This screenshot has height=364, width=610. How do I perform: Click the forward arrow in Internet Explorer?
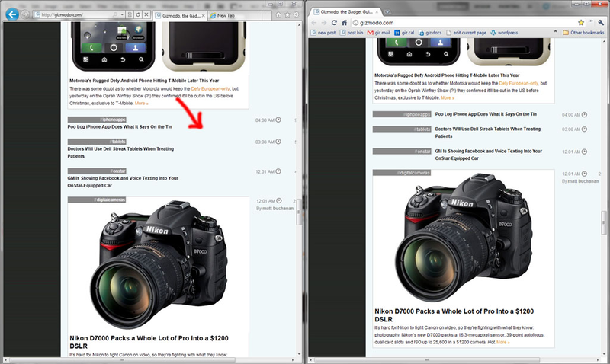[25, 14]
